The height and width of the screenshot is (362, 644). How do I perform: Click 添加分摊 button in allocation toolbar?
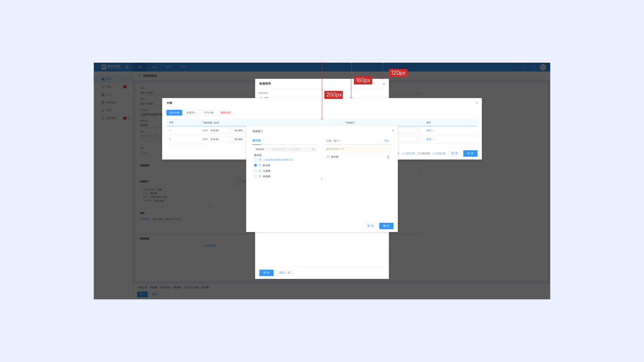pos(174,113)
